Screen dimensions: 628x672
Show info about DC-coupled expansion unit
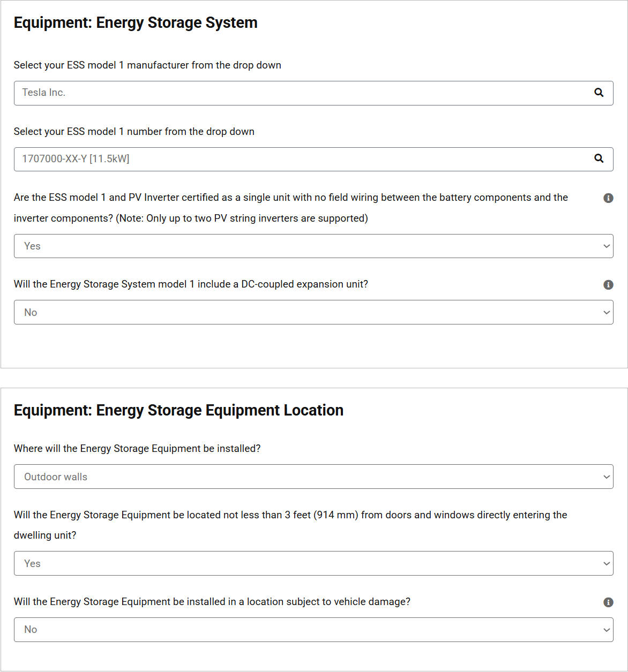coord(608,285)
